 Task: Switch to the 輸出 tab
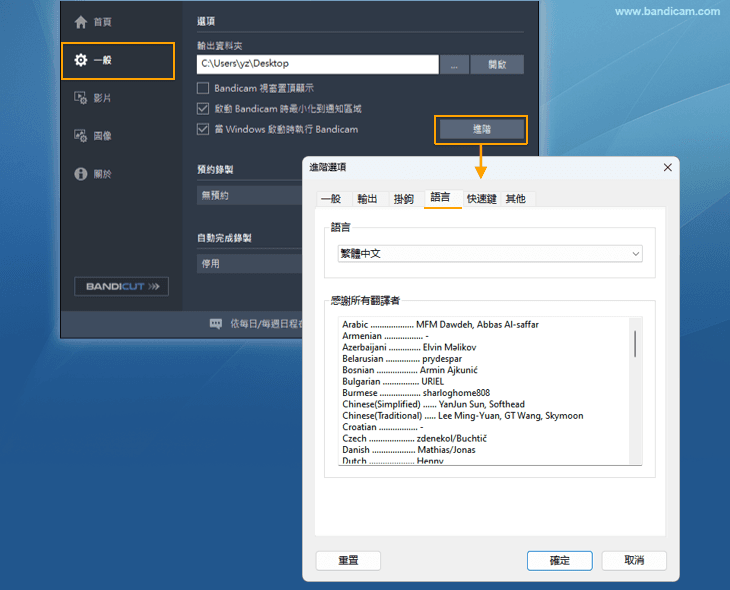pyautogui.click(x=367, y=199)
